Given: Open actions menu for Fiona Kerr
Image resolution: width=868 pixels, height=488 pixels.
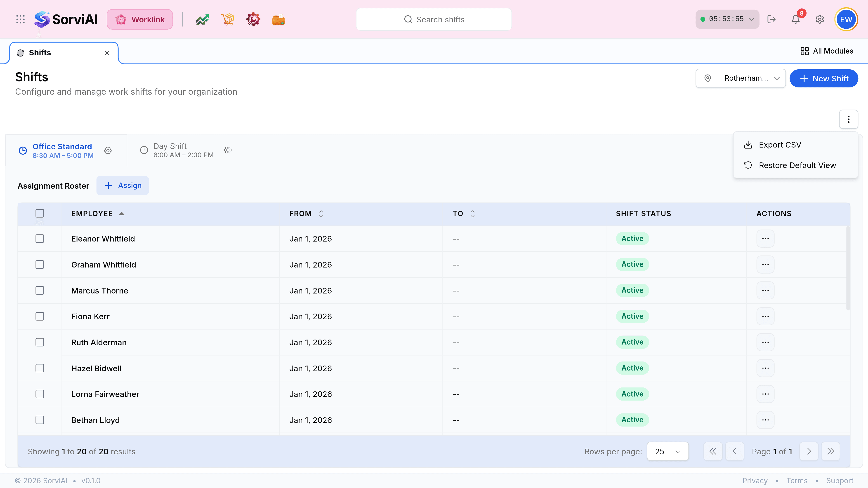Looking at the screenshot, I should click(x=765, y=316).
